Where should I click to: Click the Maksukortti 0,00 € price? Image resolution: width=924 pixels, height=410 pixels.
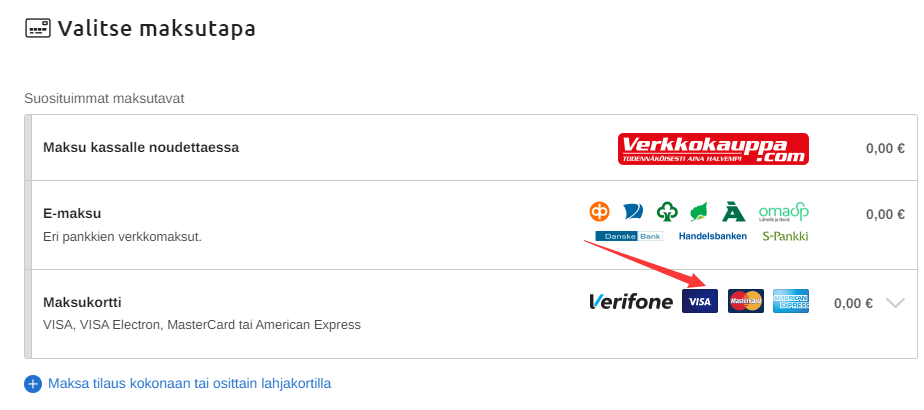853,304
